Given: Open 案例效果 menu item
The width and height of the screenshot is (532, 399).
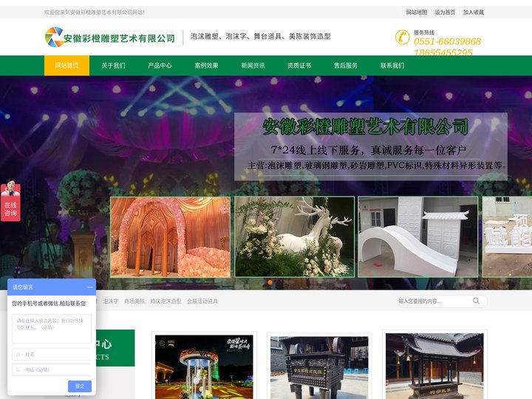Looking at the screenshot, I should 206,66.
